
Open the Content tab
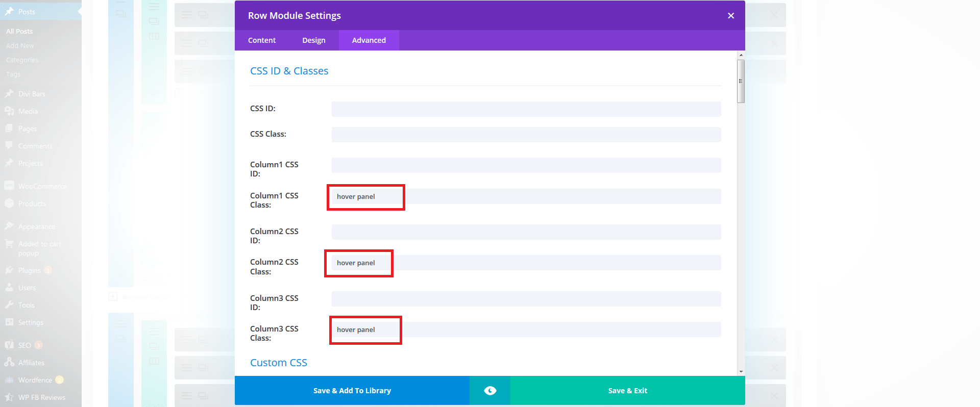[x=262, y=40]
